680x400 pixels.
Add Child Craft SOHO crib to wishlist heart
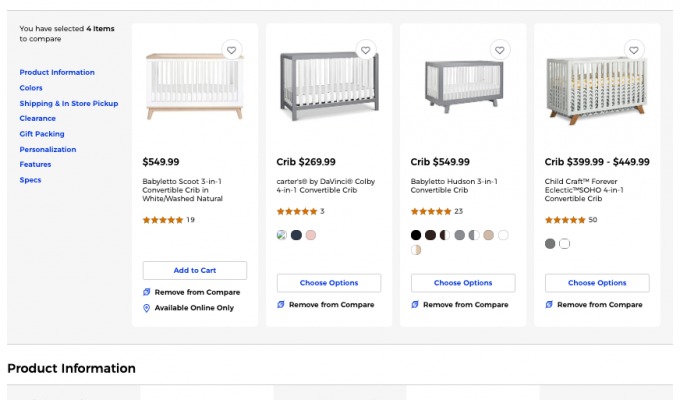(x=633, y=50)
